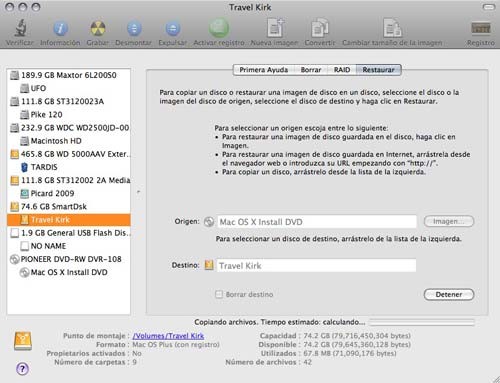Click the disc icon beside Mac OS X Install DVD in the list
The image size is (500, 383).
24,273
